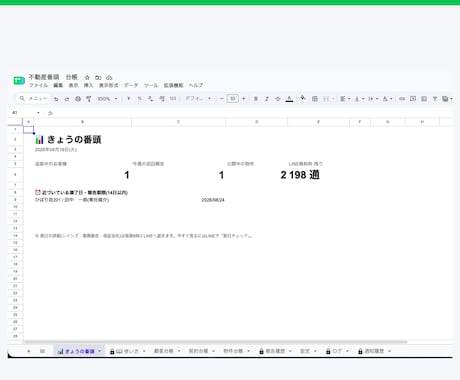Click the redo arrow in the toolbar
This screenshot has width=460, height=380.
click(x=67, y=99)
